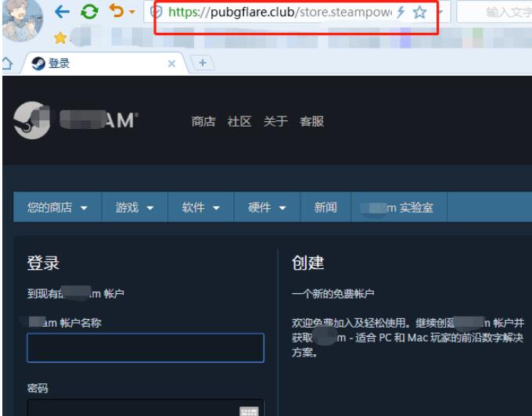
Task: Open the dropdown beside the undo arrow
Action: coord(132,13)
